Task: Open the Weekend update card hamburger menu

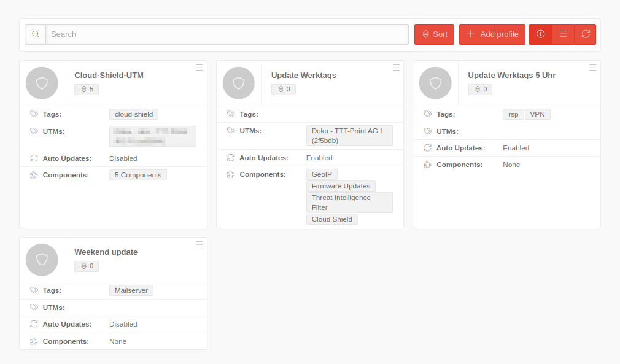Action: (x=200, y=244)
